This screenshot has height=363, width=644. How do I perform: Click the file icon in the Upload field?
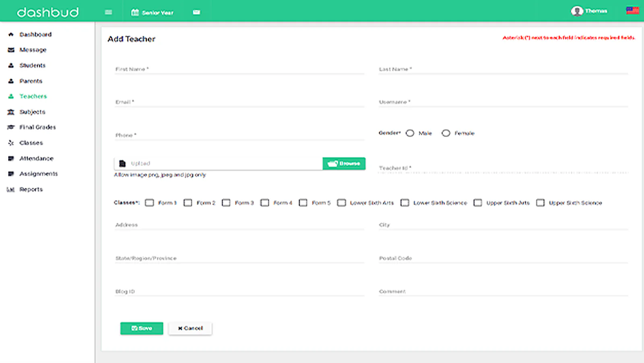(x=122, y=163)
